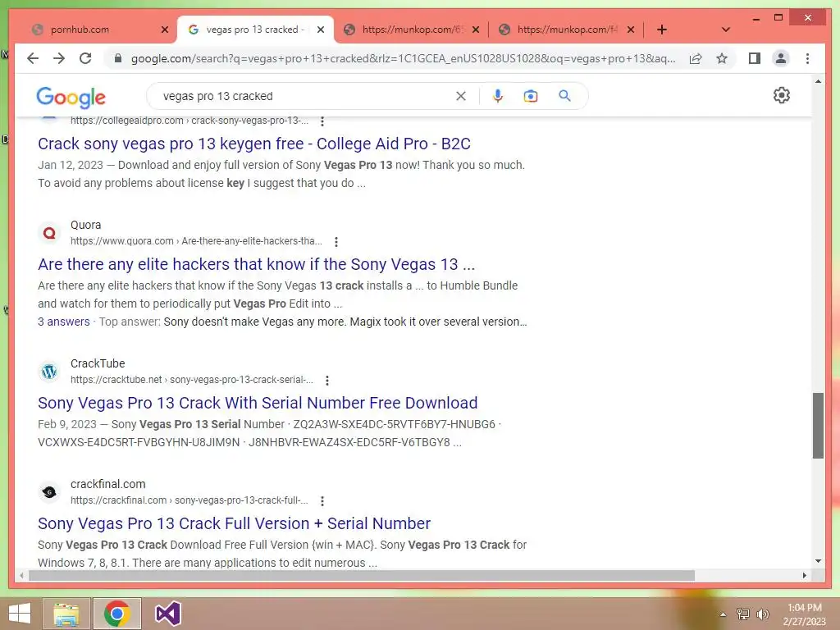
Task: Open options for Quora result
Action: click(336, 242)
